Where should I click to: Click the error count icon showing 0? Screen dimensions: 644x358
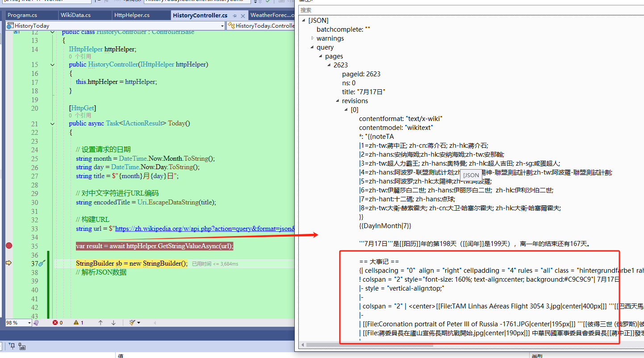point(55,322)
